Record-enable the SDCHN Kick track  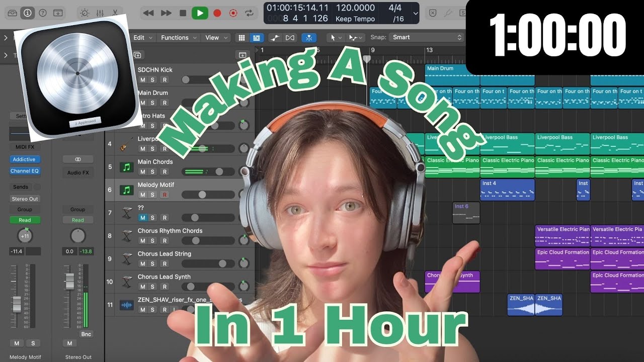click(x=164, y=80)
